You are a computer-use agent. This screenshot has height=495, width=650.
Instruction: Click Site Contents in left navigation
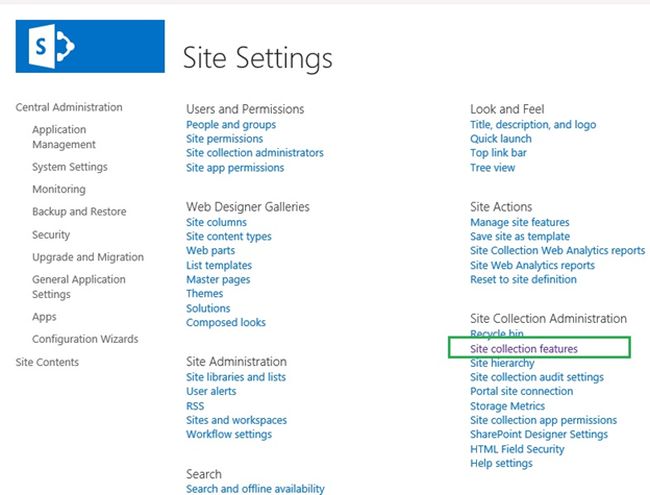click(47, 362)
